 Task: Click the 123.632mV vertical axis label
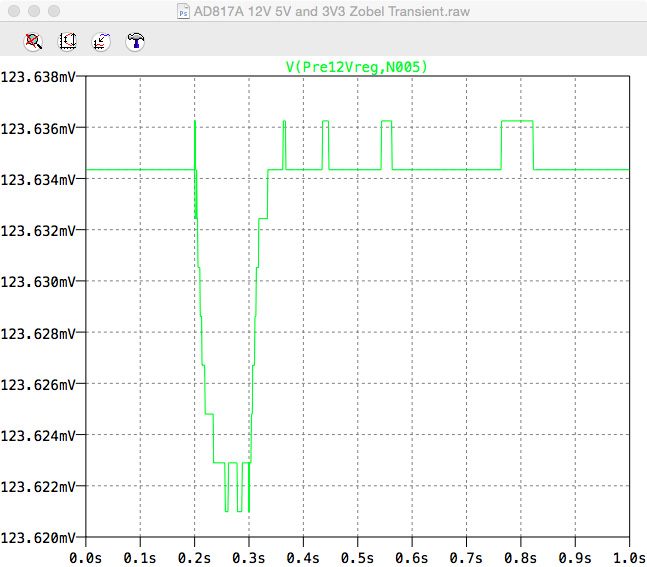pos(38,231)
